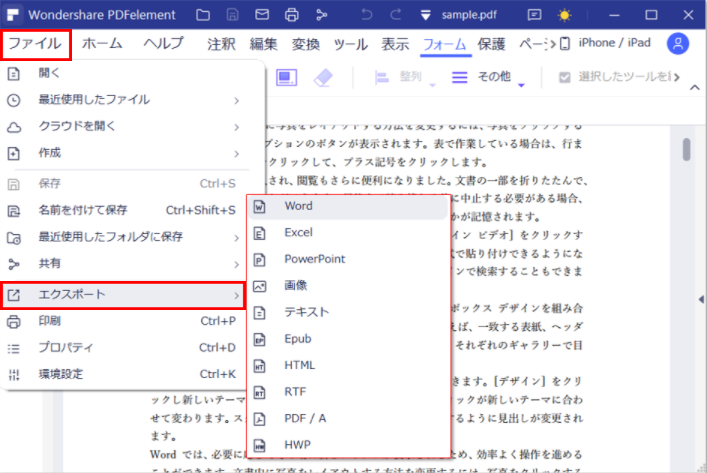Export to HTML format
The height and width of the screenshot is (473, 707).
point(348,365)
